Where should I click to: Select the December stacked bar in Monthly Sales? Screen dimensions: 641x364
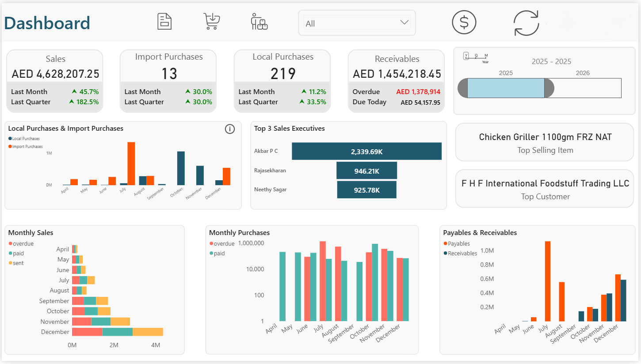[117, 331]
